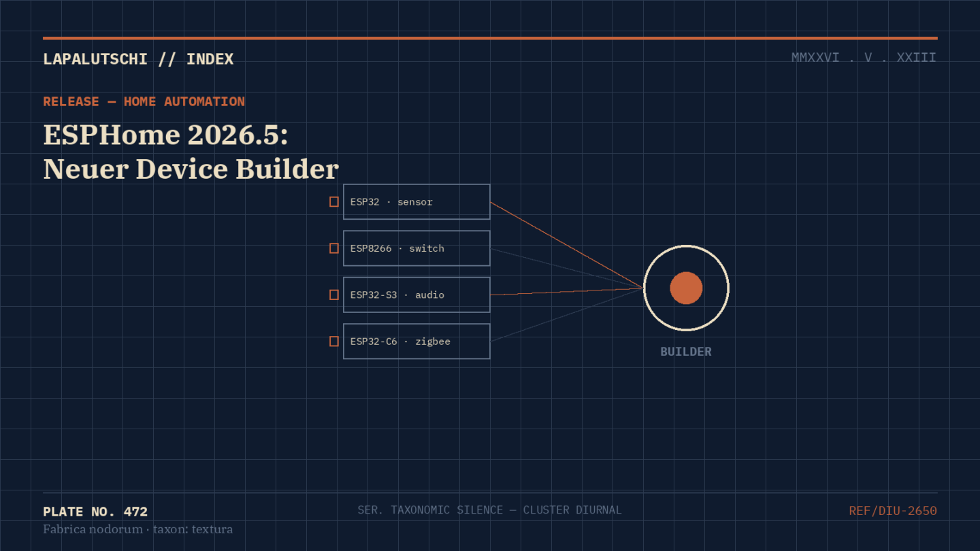
Task: Select the 'ESP32 · sensor' device box
Action: 416,202
